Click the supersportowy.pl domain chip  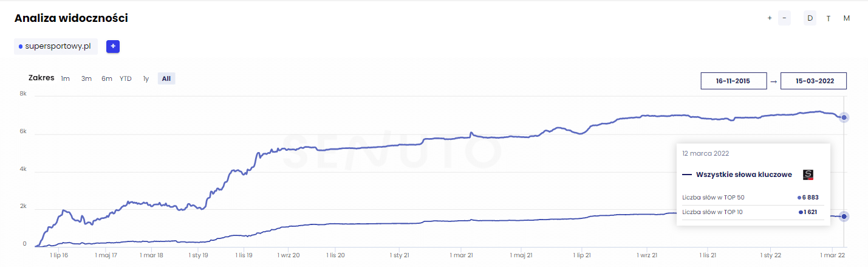(56, 46)
